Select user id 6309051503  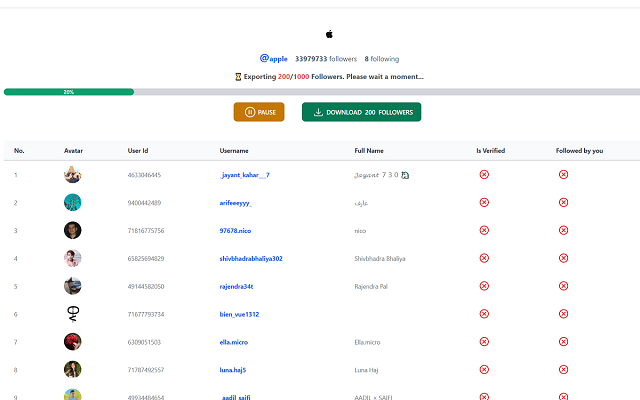point(144,342)
